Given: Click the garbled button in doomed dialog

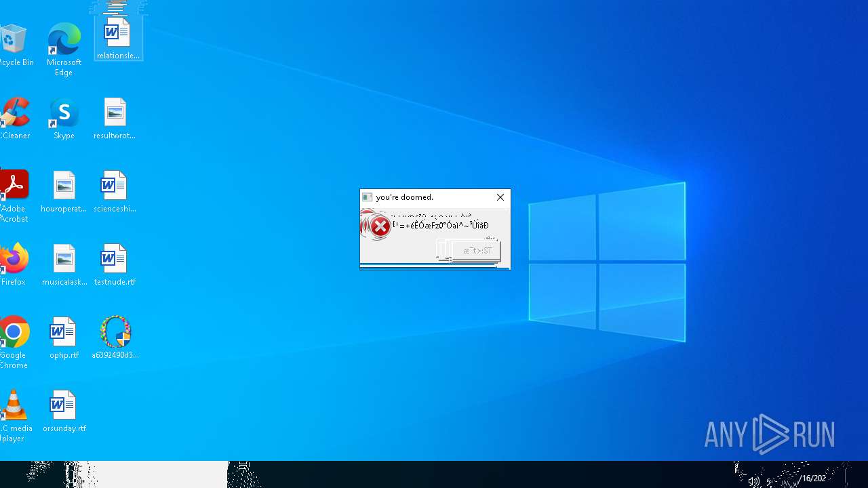Looking at the screenshot, I should [x=477, y=251].
